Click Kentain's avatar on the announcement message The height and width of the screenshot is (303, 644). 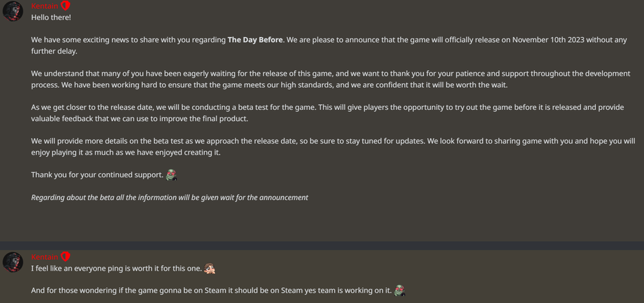point(13,11)
